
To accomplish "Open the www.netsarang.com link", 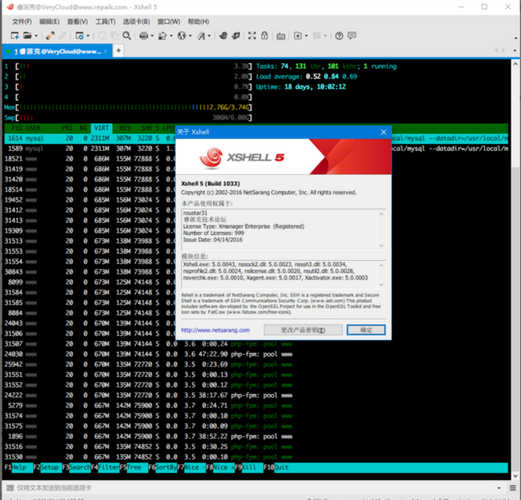I will (215, 330).
